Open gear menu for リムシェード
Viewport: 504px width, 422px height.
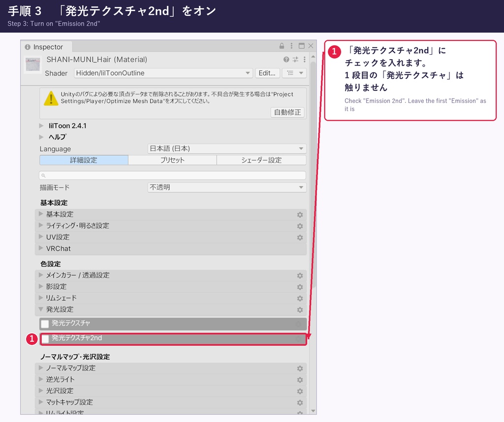tap(300, 298)
